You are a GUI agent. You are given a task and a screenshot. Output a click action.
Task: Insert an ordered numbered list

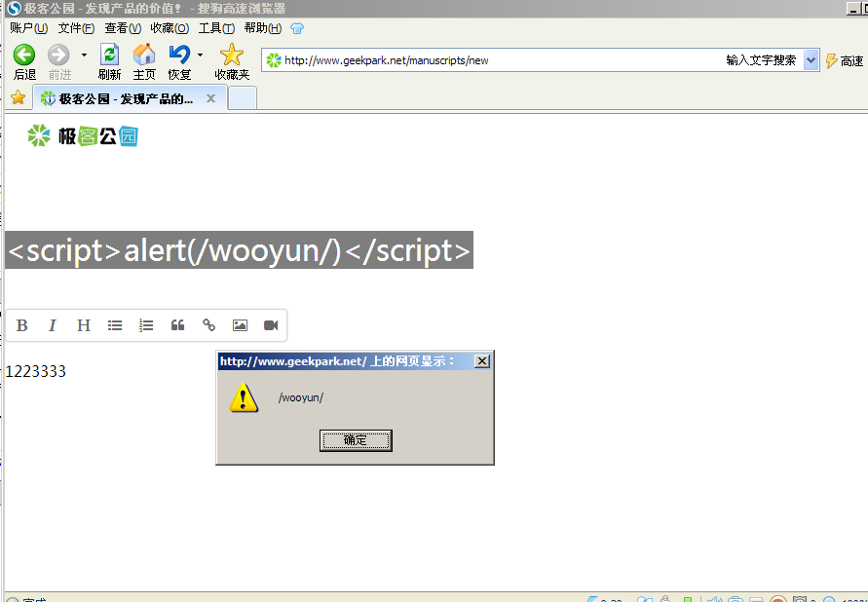point(146,325)
